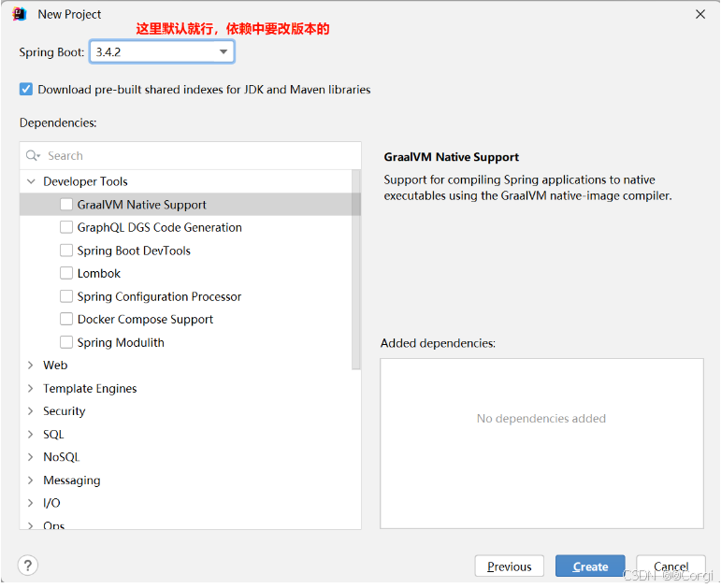The width and height of the screenshot is (721, 588).
Task: Click the search magnifier icon
Action: point(32,156)
